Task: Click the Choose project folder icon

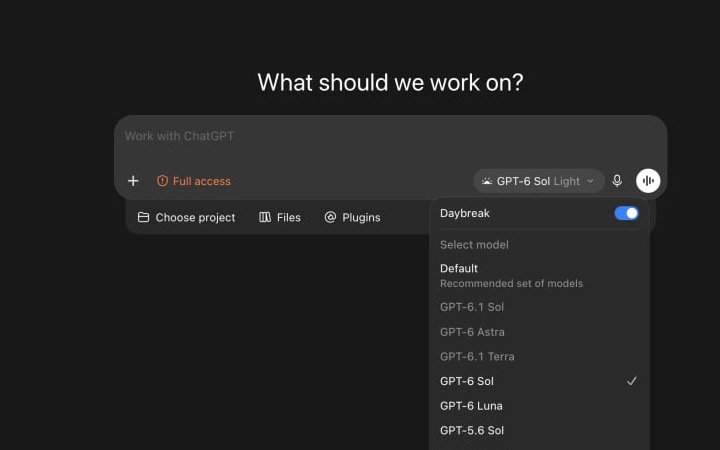Action: (x=143, y=217)
